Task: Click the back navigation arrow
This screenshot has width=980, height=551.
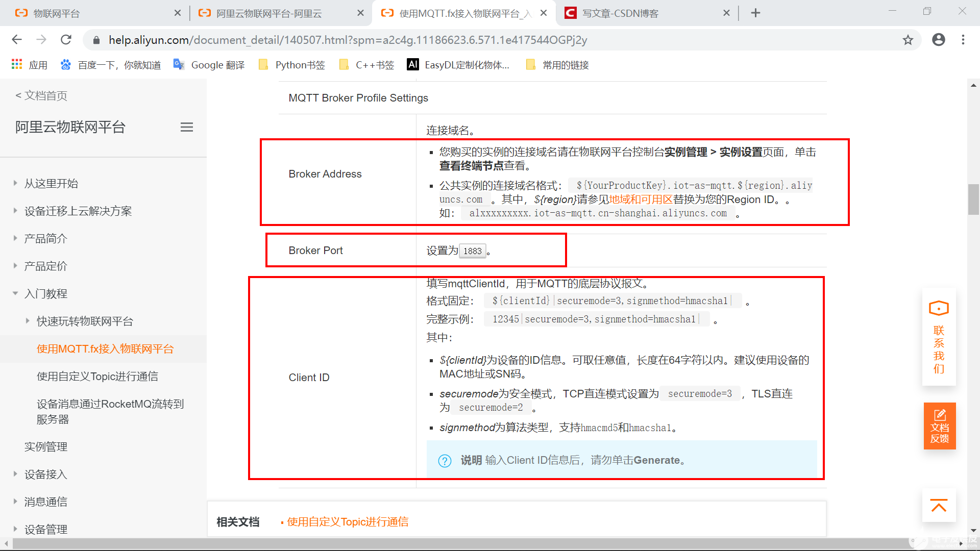Action: pos(17,40)
